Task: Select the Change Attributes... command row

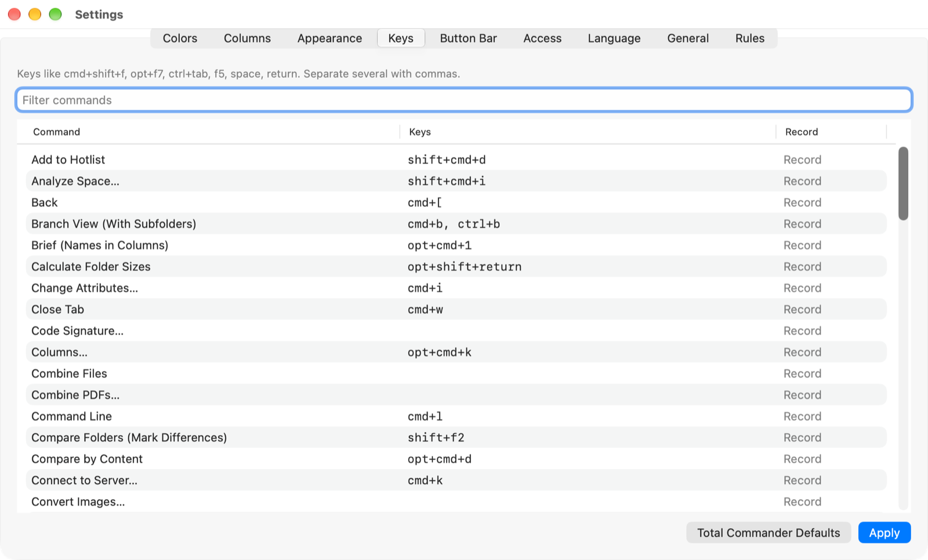Action: 456,288
